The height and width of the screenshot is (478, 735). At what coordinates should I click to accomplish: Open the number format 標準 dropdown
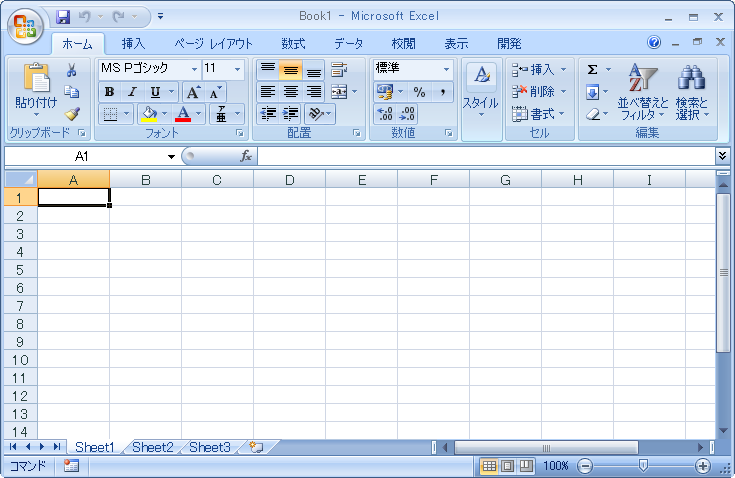[x=446, y=70]
